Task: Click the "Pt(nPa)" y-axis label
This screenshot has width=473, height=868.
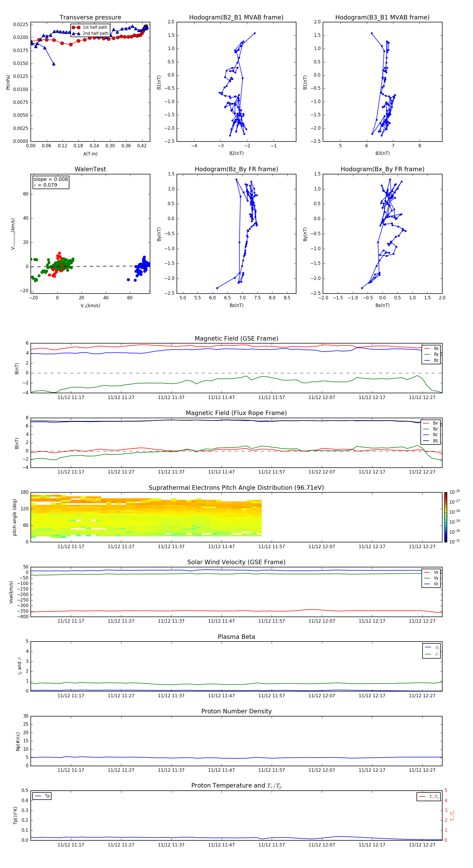Action: [8, 82]
